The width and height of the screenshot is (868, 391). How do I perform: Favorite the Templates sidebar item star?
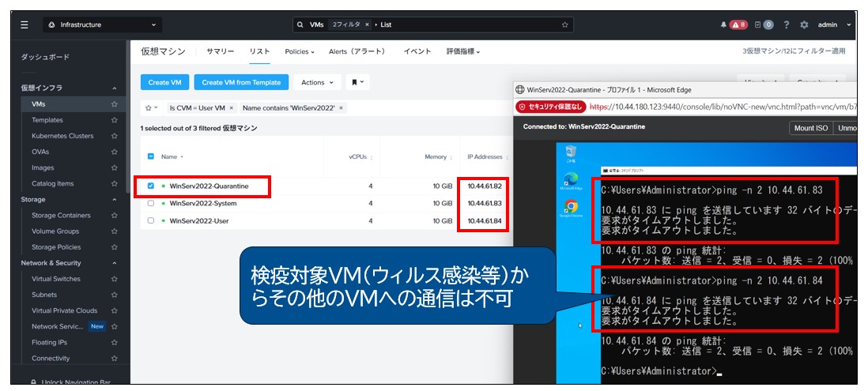pos(115,120)
